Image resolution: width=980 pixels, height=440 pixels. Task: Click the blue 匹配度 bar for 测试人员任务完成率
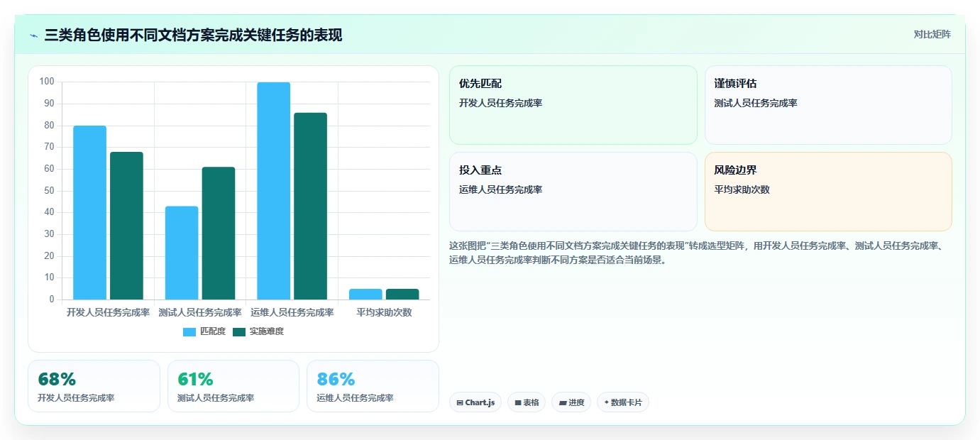click(182, 253)
